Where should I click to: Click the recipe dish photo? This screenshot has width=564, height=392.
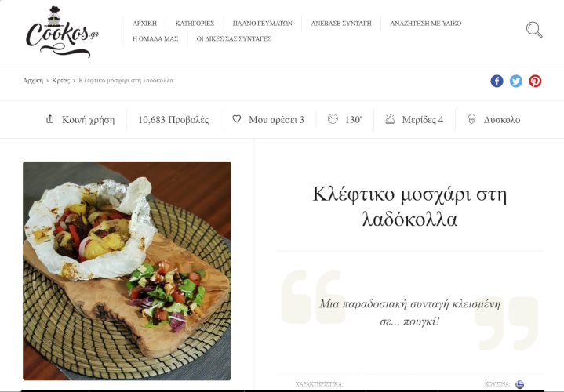(127, 270)
